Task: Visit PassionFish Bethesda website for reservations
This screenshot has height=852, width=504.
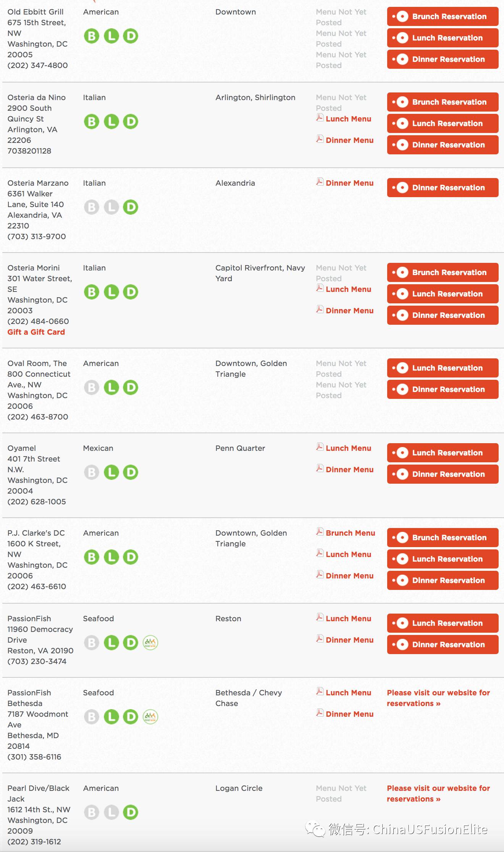Action: (438, 698)
